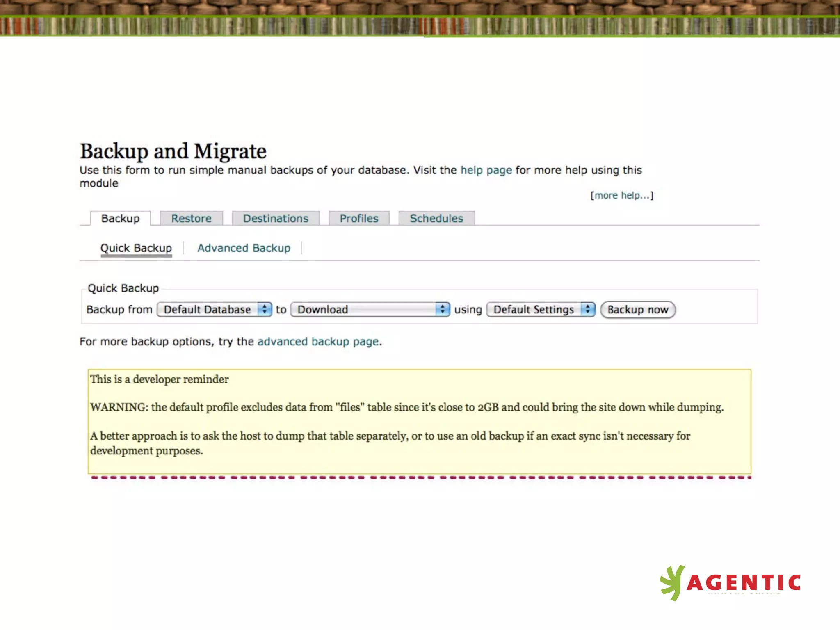Select the Backup tab
Image resolution: width=840 pixels, height=630 pixels.
[x=120, y=218]
